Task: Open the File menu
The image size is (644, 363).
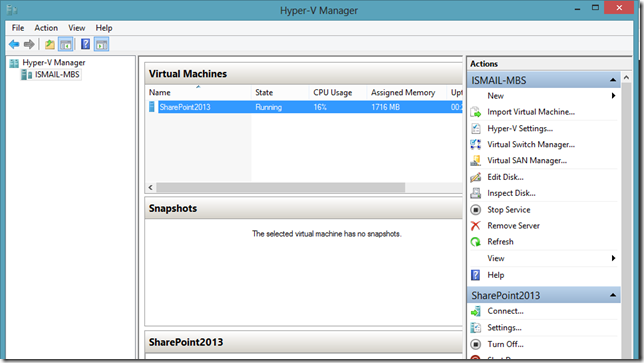Action: 18,28
